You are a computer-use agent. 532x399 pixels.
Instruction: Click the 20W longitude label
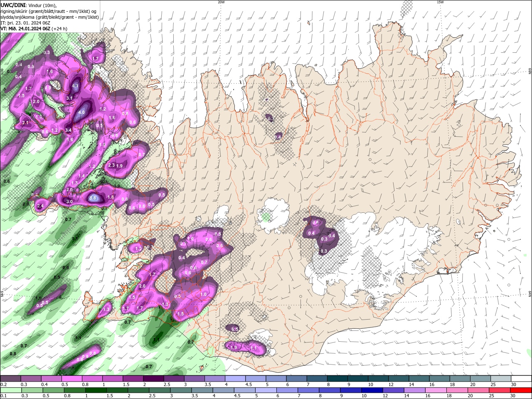(221, 2)
